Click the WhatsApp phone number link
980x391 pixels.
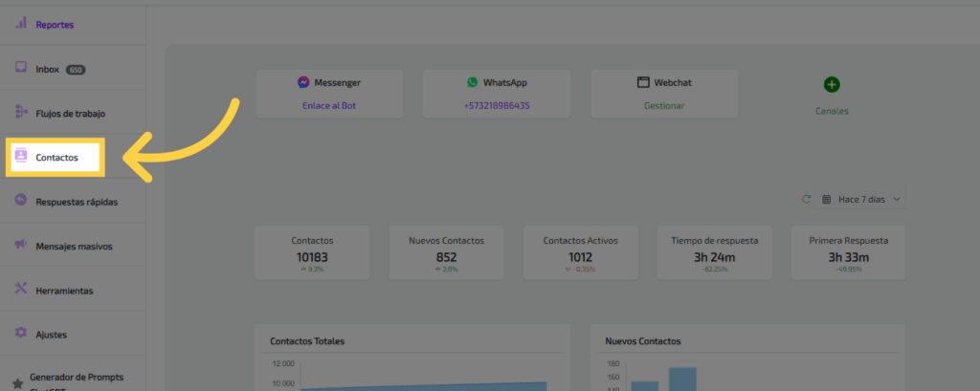tap(497, 105)
